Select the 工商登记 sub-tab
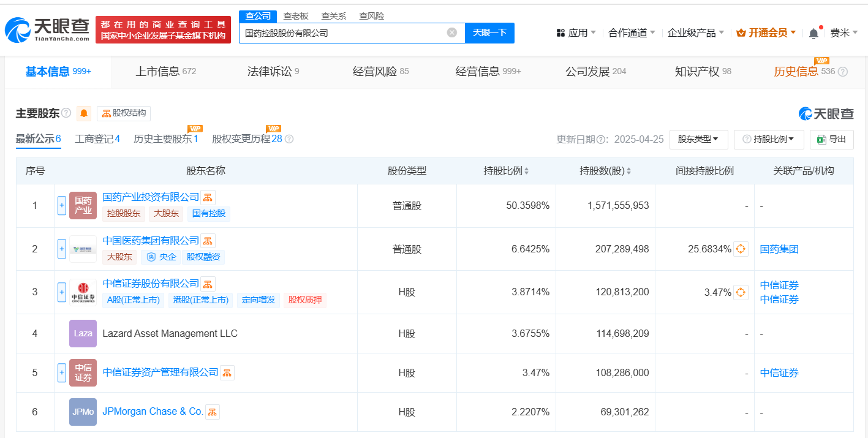The image size is (868, 438). pyautogui.click(x=97, y=139)
